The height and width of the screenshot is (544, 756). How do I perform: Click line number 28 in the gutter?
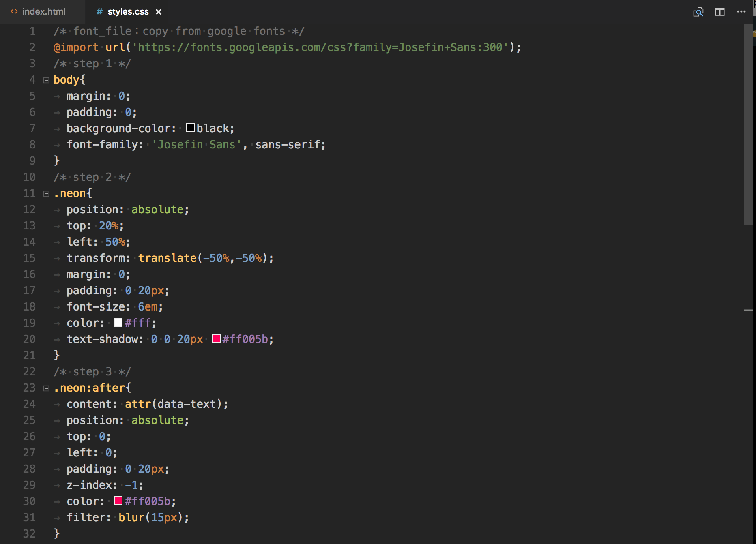[29, 469]
